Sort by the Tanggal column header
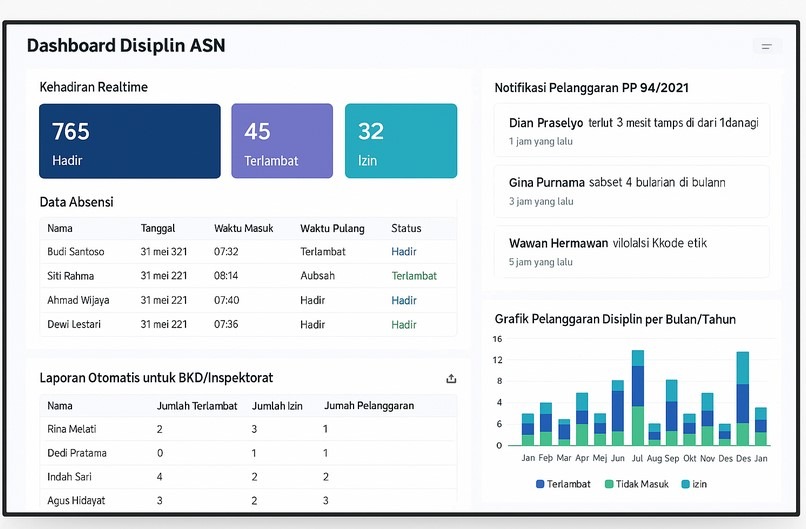Image resolution: width=806 pixels, height=529 pixels. (158, 228)
